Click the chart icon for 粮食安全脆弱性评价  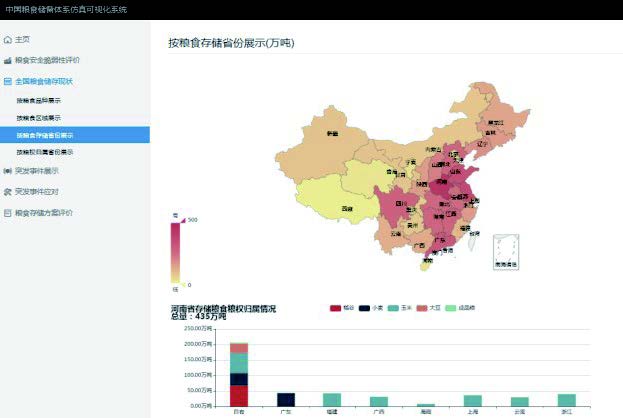pos(9,60)
